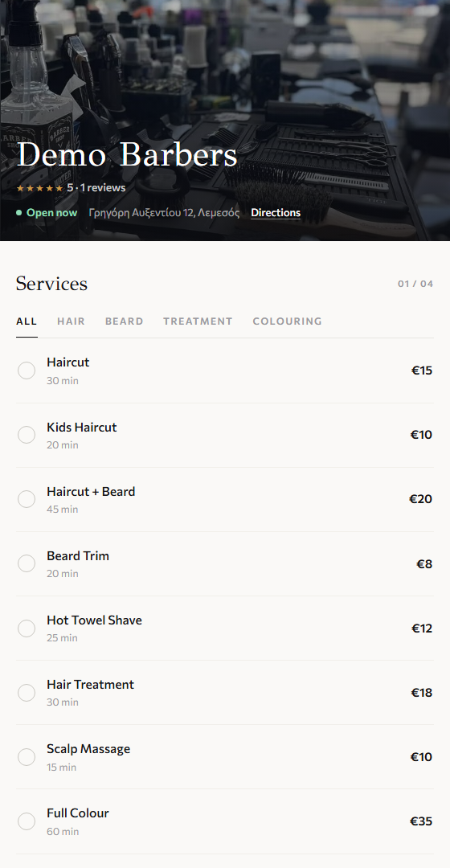
Task: Filter services by COLOURING tab
Action: (x=287, y=321)
